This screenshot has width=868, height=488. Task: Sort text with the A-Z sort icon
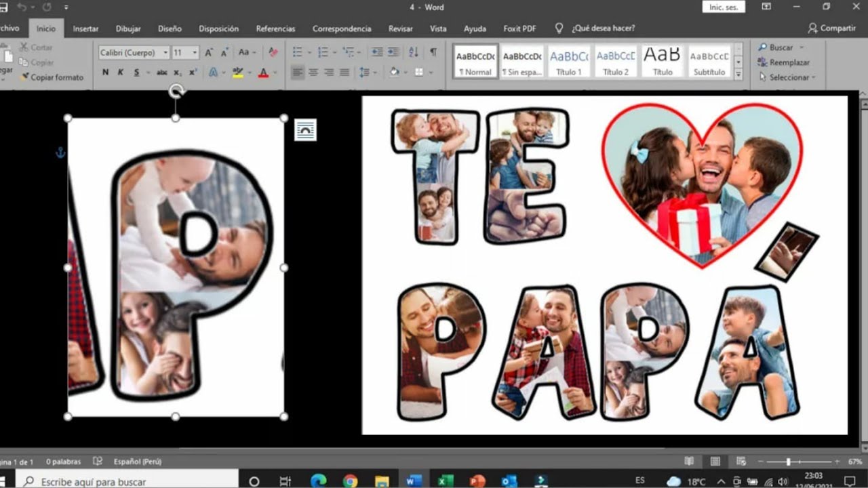[414, 52]
